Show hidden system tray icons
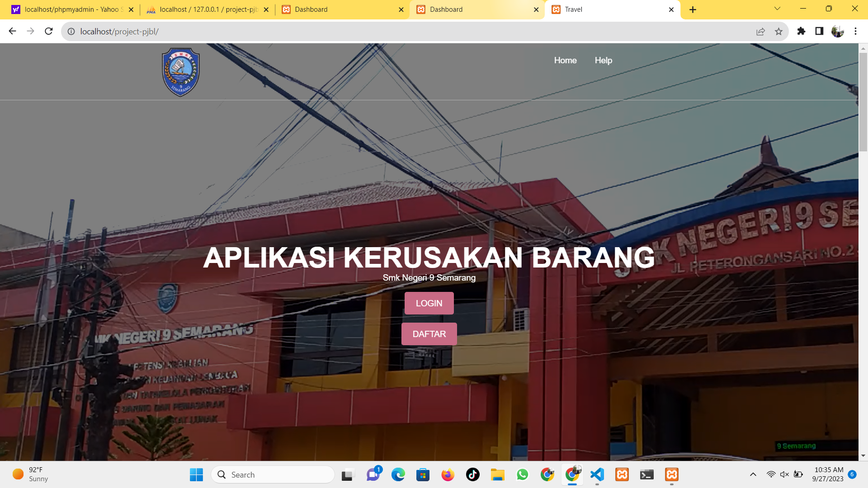Screen dimensions: 868x488 (753, 474)
